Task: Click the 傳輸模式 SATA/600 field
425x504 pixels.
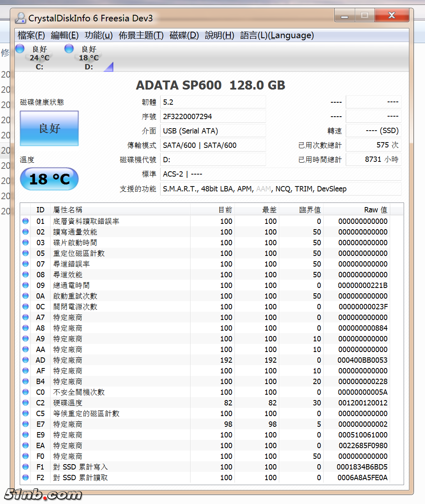Action: (213, 145)
